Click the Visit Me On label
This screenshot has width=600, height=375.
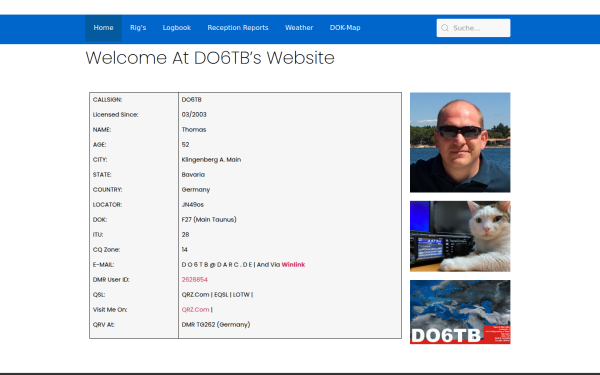pyautogui.click(x=110, y=310)
